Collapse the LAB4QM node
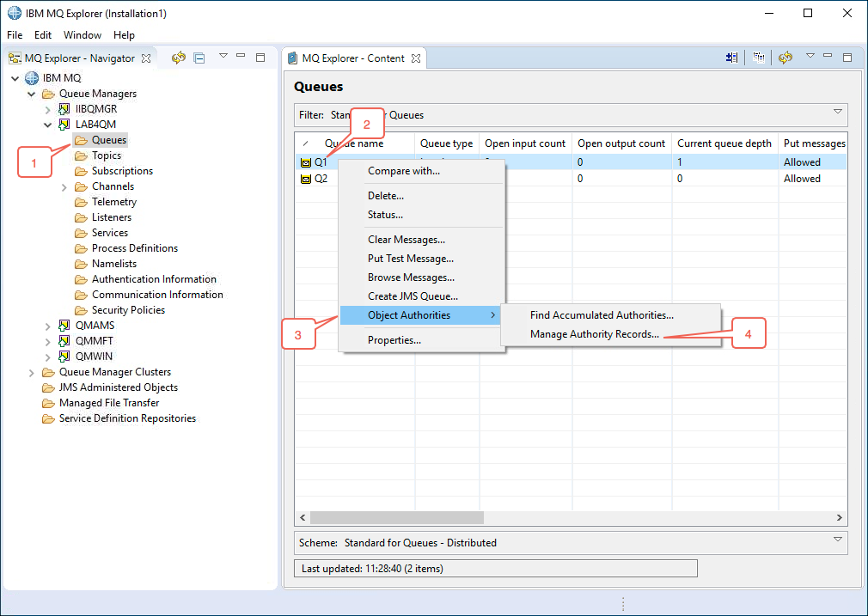This screenshot has width=868, height=616. (47, 125)
